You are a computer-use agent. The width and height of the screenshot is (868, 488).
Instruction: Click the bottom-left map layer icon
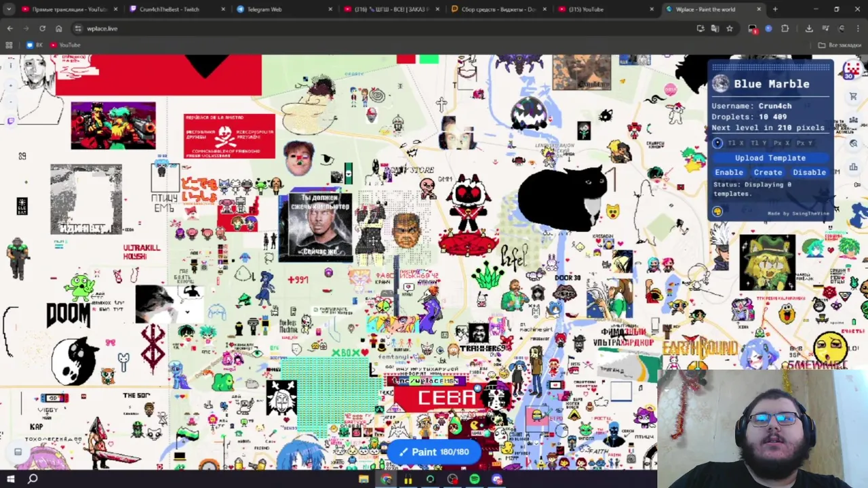click(x=18, y=451)
